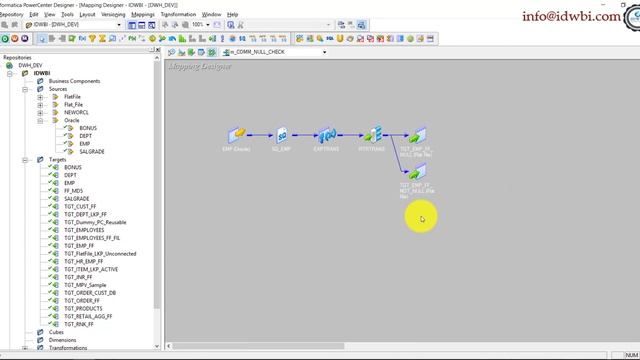Toggle the first blue window-pane view button

pyautogui.click(x=132, y=25)
